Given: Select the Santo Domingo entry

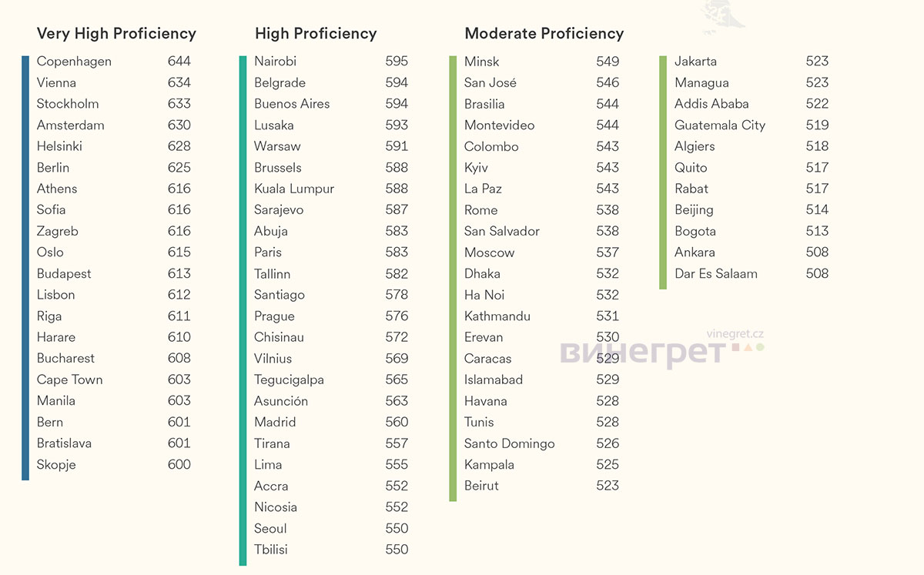Looking at the screenshot, I should click(509, 443).
